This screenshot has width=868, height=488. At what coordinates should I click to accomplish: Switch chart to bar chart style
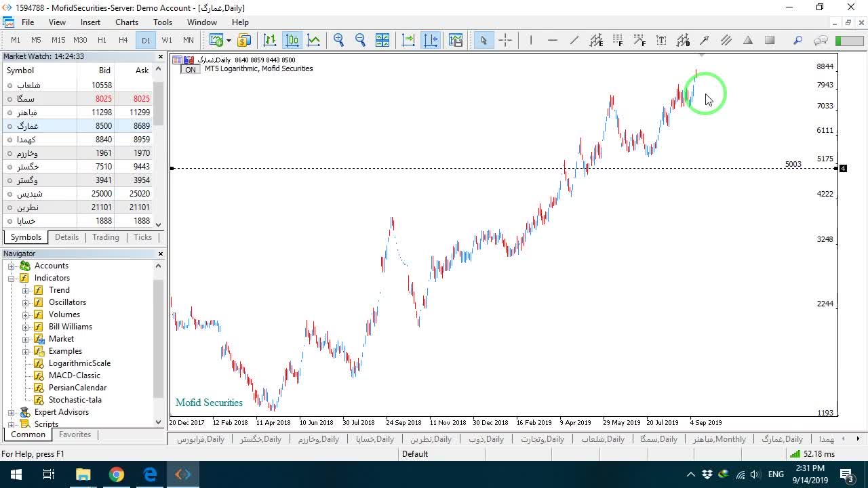[x=270, y=40]
